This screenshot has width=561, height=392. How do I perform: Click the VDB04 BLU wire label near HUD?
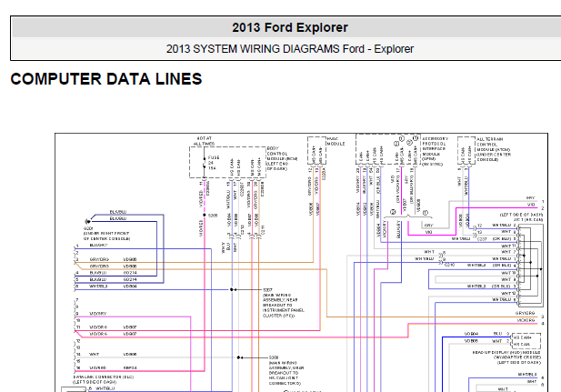click(483, 334)
